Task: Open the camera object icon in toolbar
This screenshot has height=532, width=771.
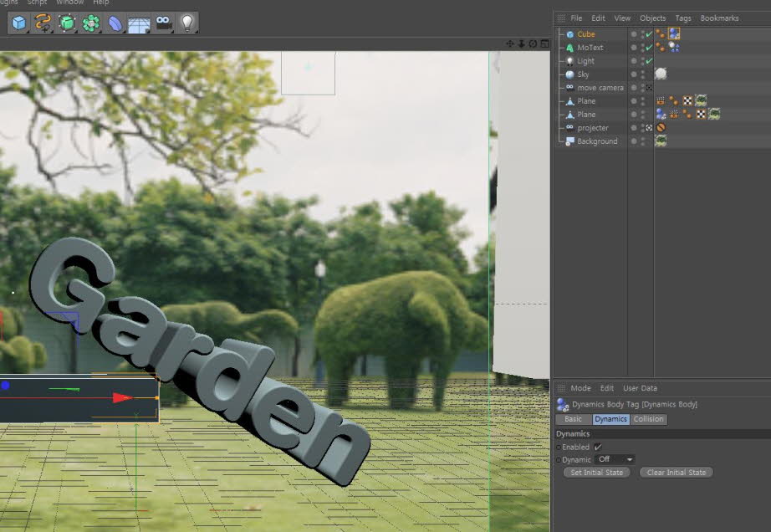Action: pyautogui.click(x=163, y=23)
